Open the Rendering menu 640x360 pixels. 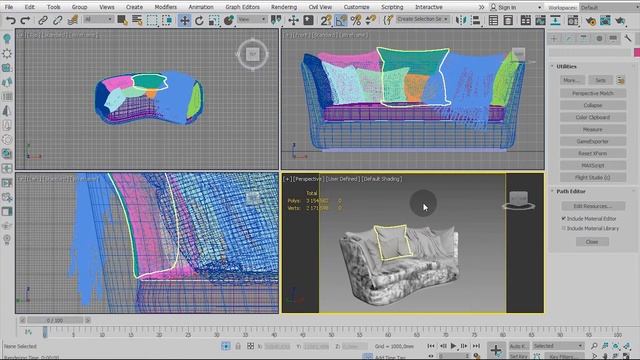coord(284,7)
